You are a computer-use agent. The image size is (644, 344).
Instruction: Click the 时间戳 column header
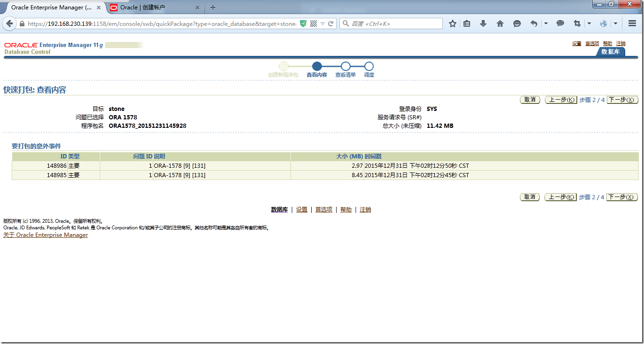click(x=373, y=156)
